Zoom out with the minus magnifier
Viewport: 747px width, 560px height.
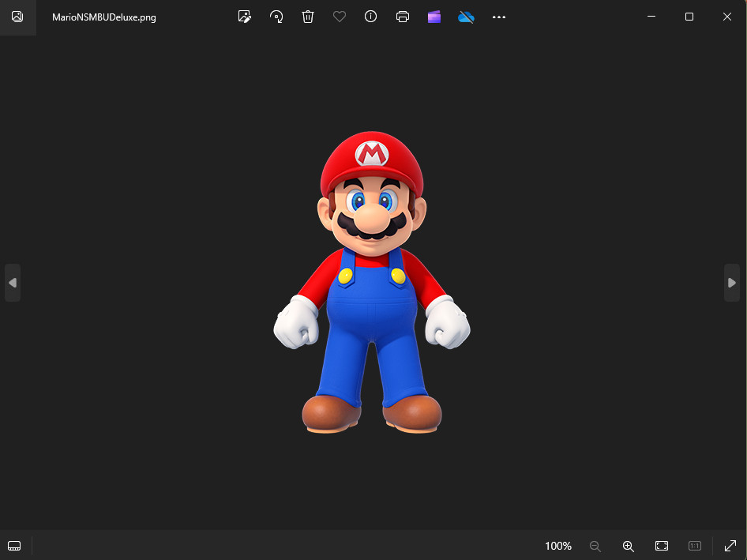595,547
